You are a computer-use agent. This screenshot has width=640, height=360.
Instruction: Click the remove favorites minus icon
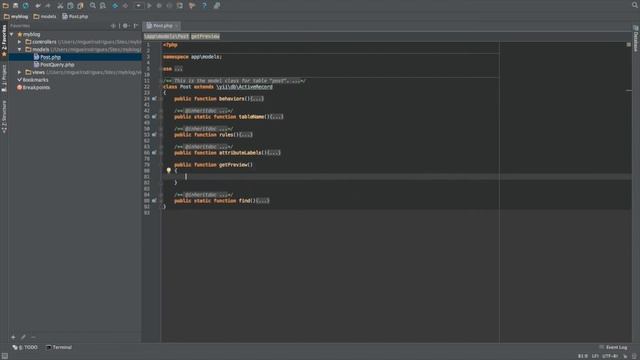(x=33, y=337)
